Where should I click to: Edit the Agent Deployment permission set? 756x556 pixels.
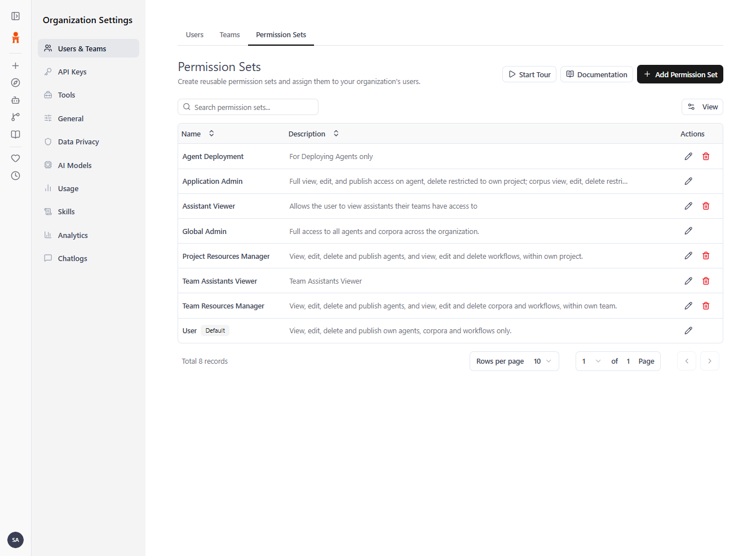click(x=688, y=156)
